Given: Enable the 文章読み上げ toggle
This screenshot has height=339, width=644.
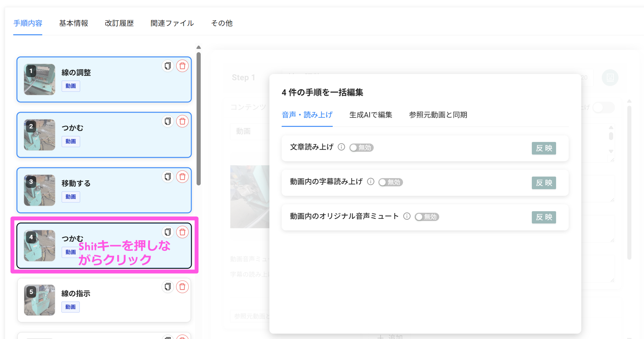Looking at the screenshot, I should 361,148.
